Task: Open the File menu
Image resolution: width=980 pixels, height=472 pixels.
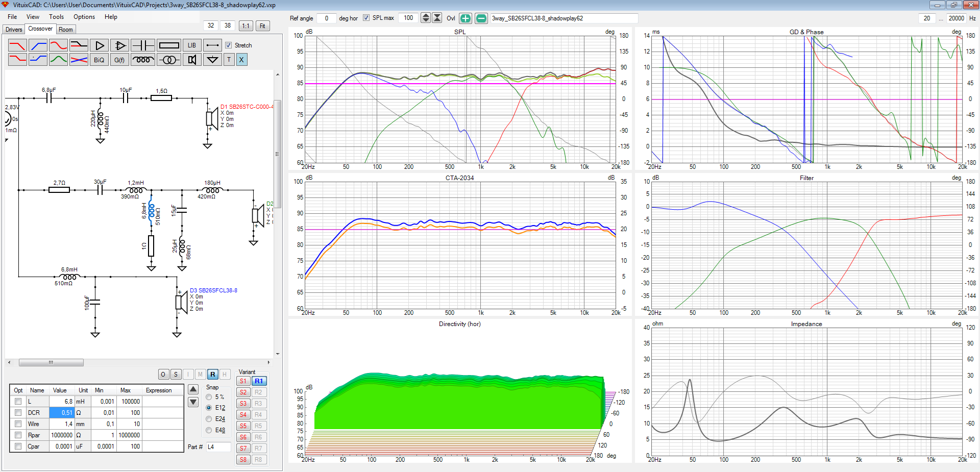Action: (12, 17)
